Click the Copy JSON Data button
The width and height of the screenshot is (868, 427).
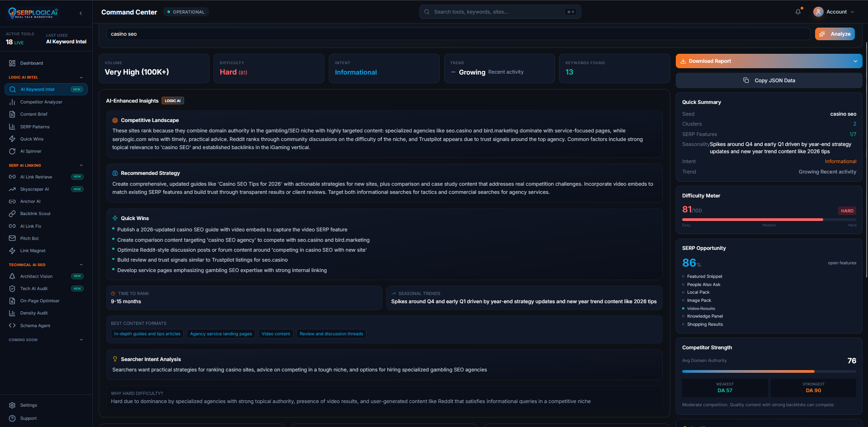pos(769,80)
